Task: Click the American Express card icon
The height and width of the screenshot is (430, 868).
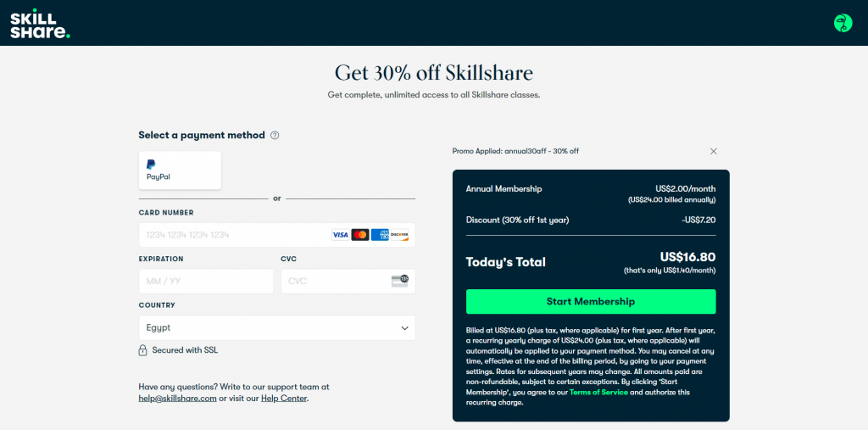Action: [380, 235]
